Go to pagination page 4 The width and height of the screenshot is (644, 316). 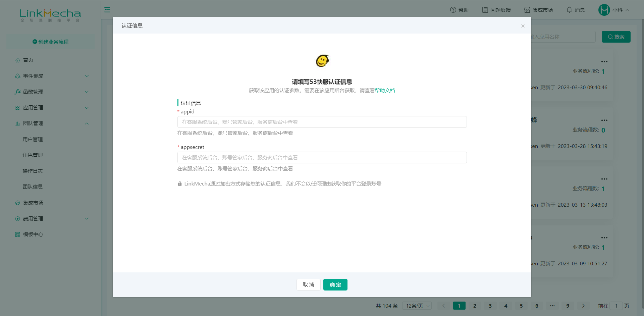506,306
